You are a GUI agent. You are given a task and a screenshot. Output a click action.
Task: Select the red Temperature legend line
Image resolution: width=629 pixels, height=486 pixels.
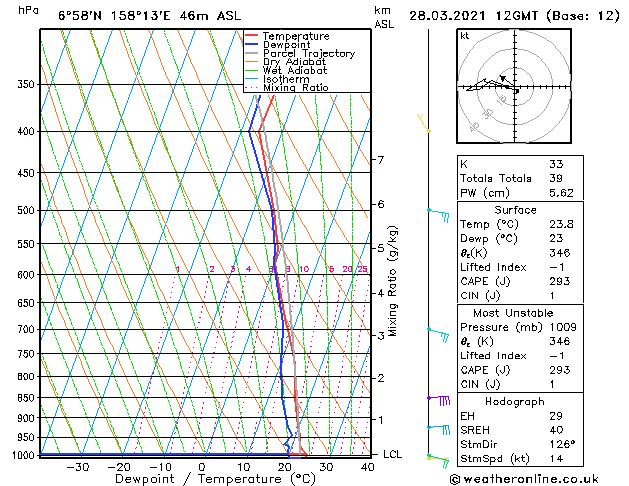point(252,36)
